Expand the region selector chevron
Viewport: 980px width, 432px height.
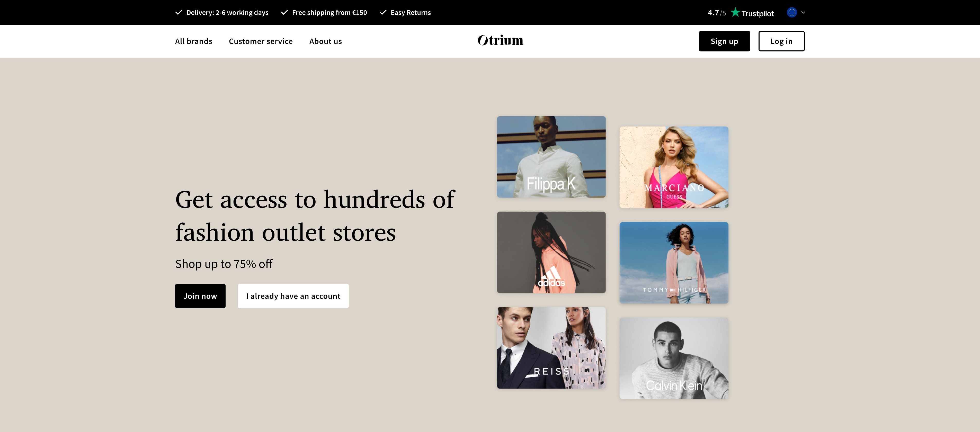point(803,13)
